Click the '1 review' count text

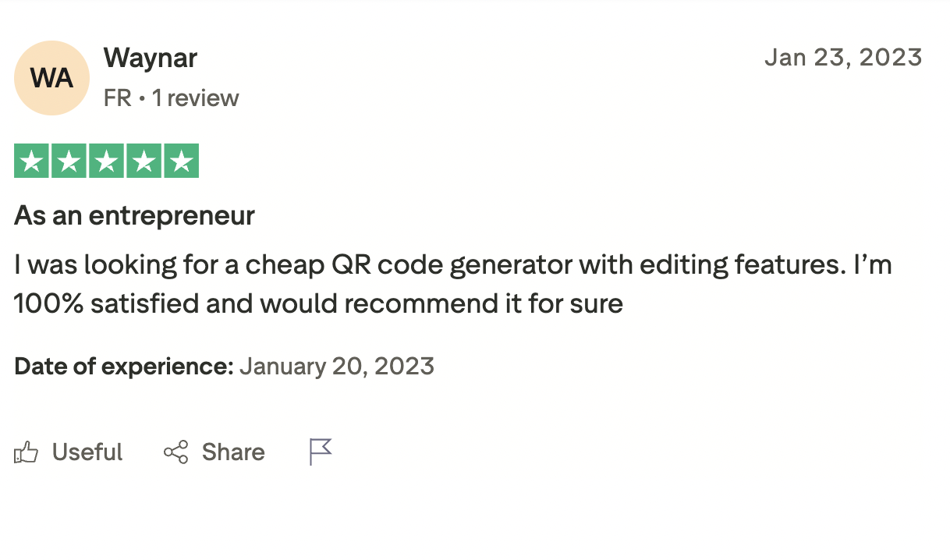(x=195, y=98)
